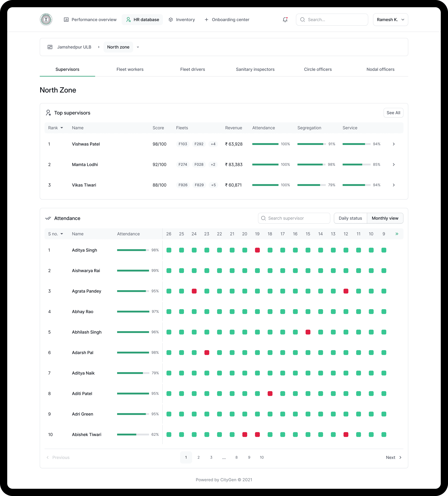This screenshot has height=496, width=448.
Task: Click the Jamshedpur ULB grid icon
Action: coord(50,47)
